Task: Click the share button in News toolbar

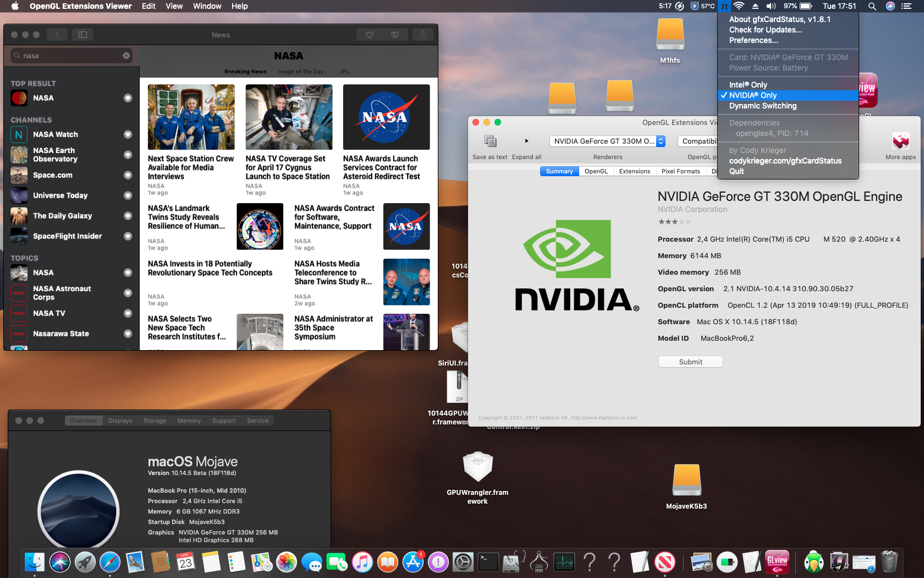Action: point(423,35)
